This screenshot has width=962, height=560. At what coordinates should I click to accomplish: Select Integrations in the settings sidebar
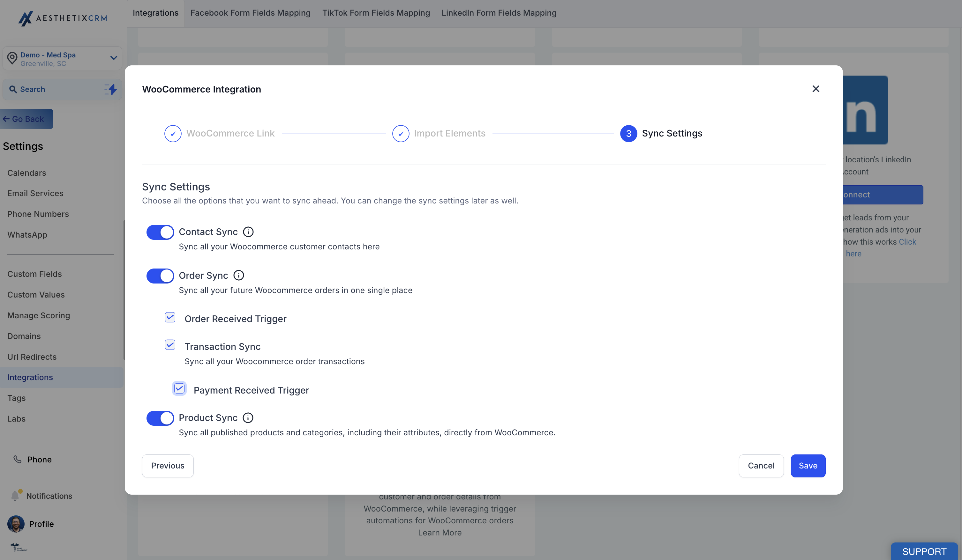click(62, 377)
